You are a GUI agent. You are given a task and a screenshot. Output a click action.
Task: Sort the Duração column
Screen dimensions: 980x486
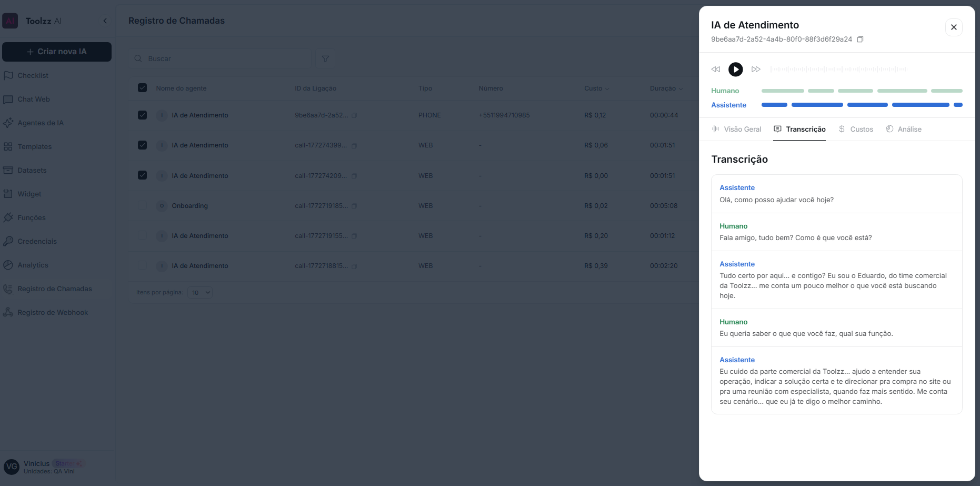coord(682,88)
